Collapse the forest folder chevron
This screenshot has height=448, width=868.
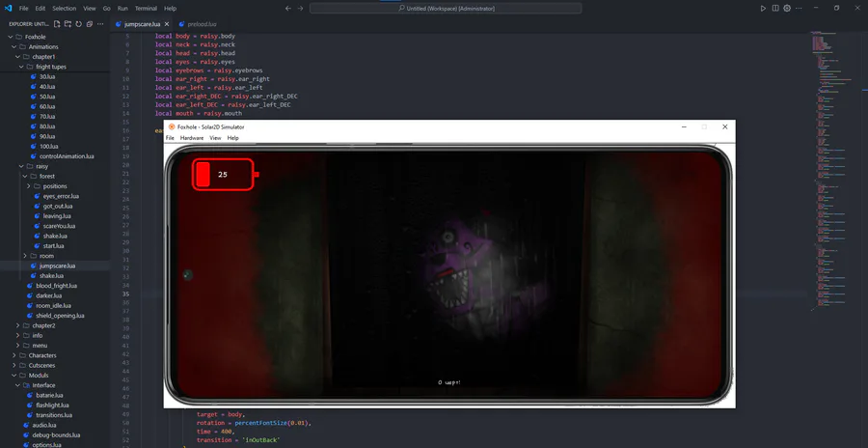[x=25, y=177]
